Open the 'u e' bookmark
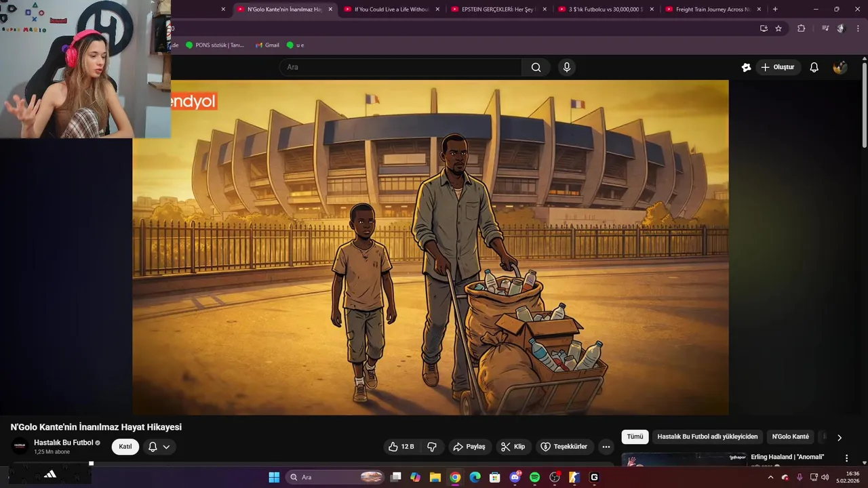This screenshot has height=488, width=868. pyautogui.click(x=295, y=45)
